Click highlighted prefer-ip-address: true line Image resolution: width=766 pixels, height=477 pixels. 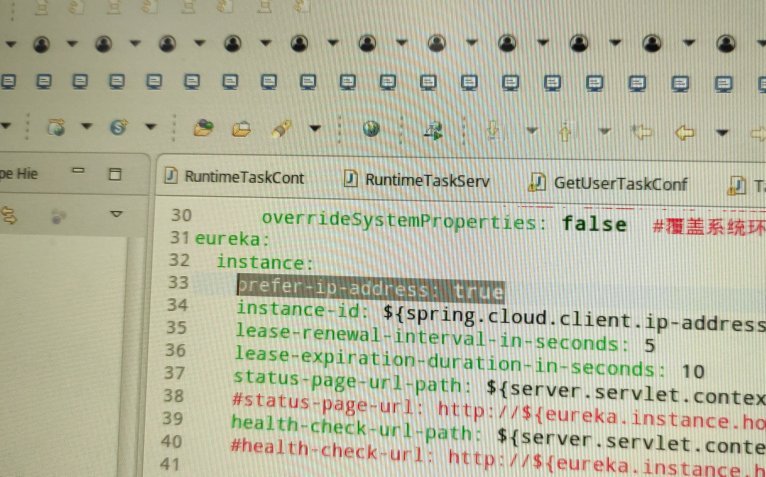[x=370, y=288]
